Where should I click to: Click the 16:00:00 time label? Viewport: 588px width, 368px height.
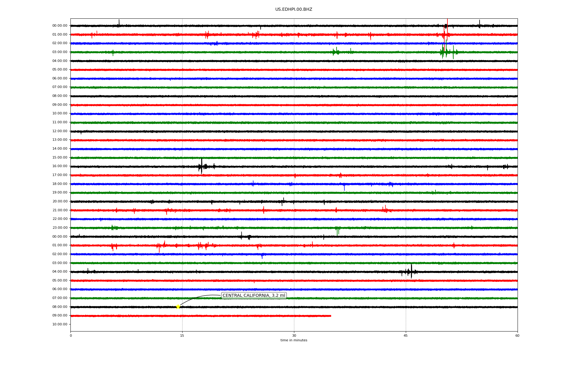(60, 166)
